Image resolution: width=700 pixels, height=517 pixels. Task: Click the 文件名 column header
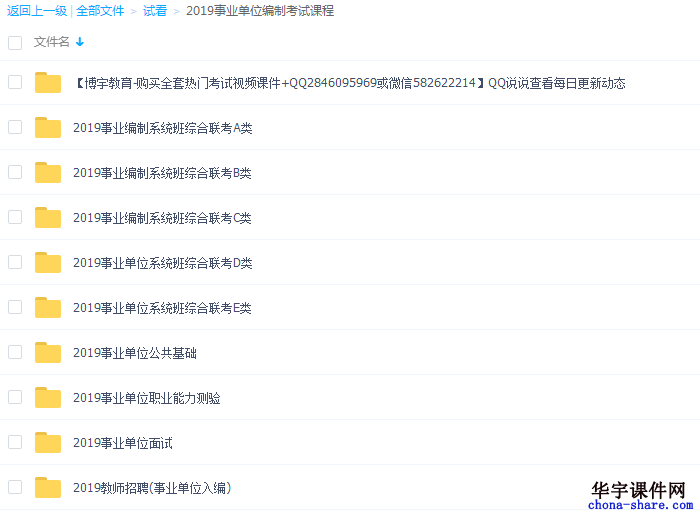pos(52,42)
